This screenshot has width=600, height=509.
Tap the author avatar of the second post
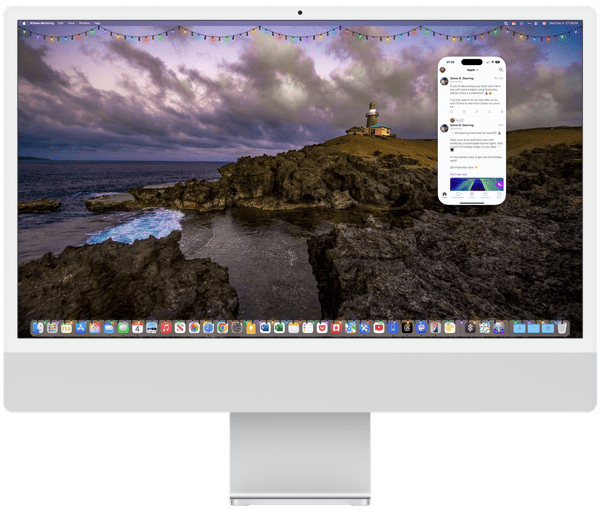(444, 128)
